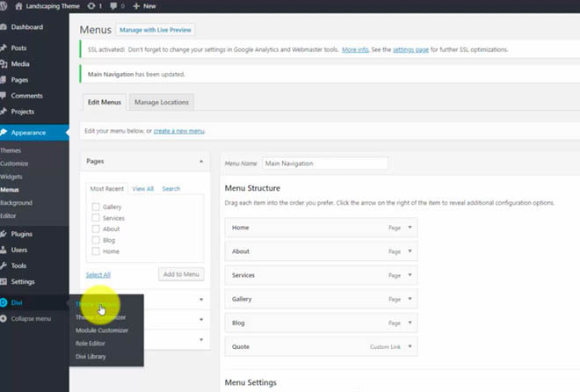Expand the About menu item arrow
The image size is (580, 392).
click(x=410, y=251)
